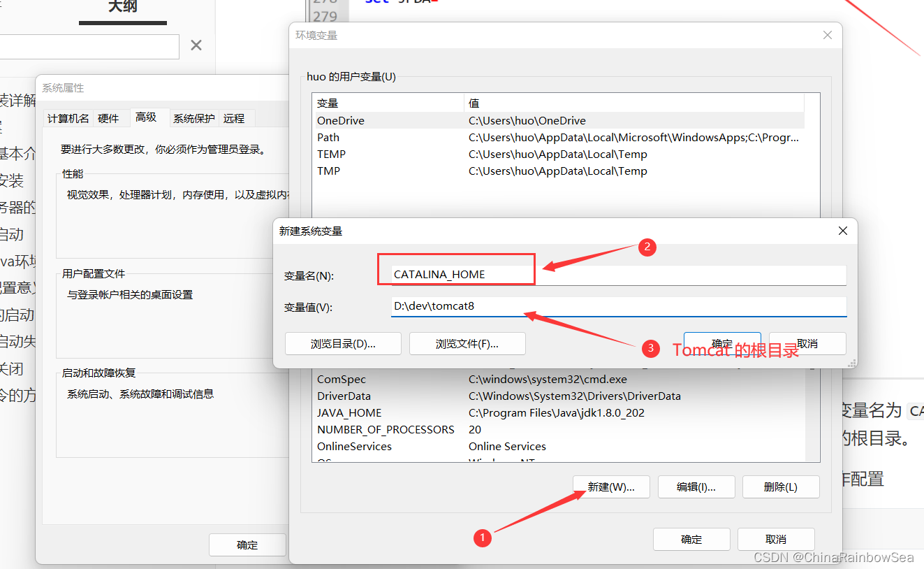Select the TMP user variable row

click(x=559, y=171)
